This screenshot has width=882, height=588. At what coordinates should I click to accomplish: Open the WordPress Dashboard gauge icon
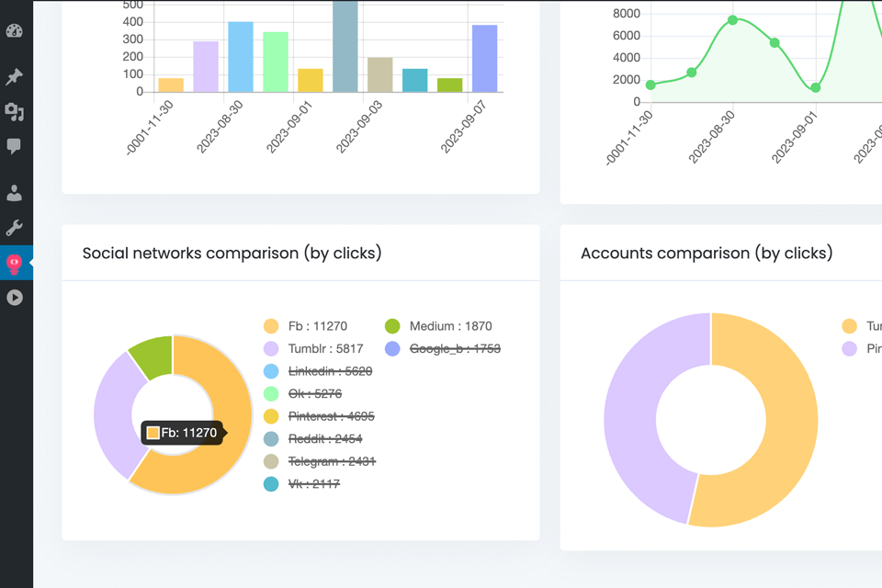[14, 31]
